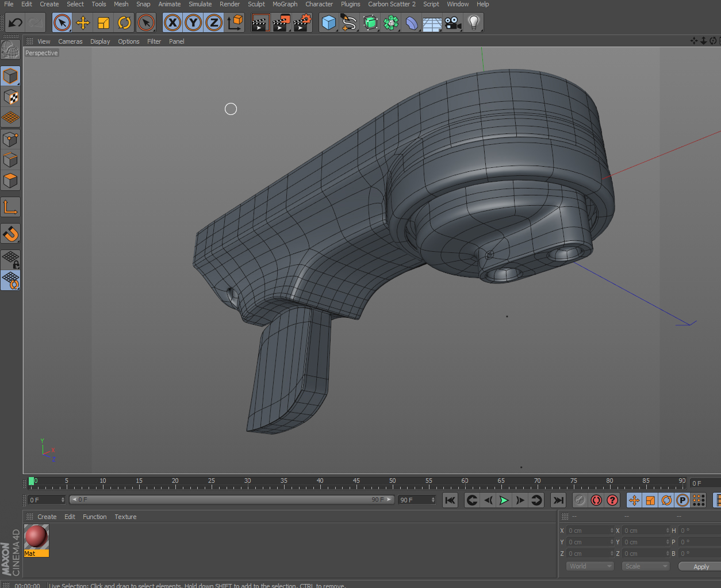Toggle Z axis lock
The image size is (721, 588).
(214, 23)
